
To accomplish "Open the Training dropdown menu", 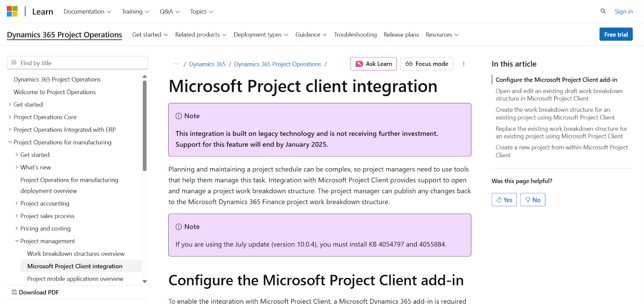I will [136, 12].
